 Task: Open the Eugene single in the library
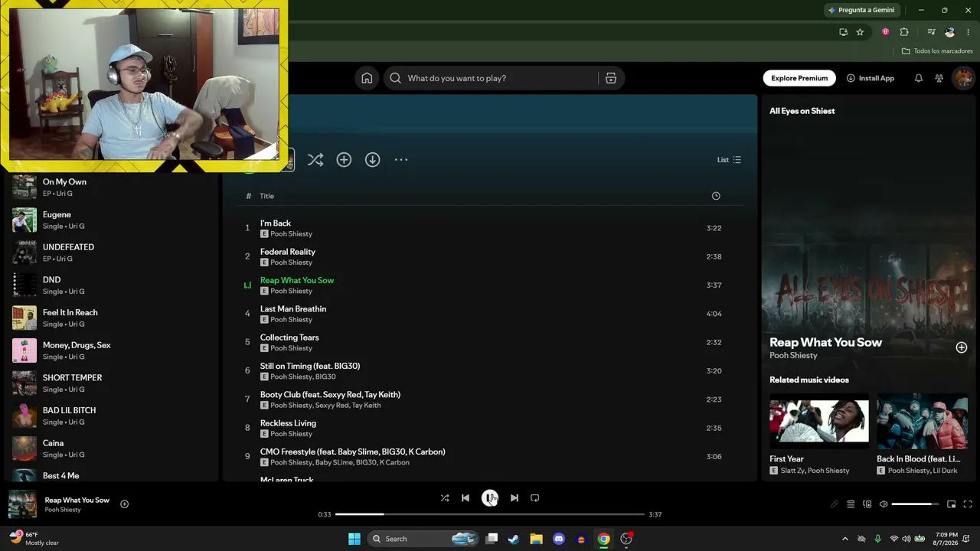pyautogui.click(x=111, y=220)
